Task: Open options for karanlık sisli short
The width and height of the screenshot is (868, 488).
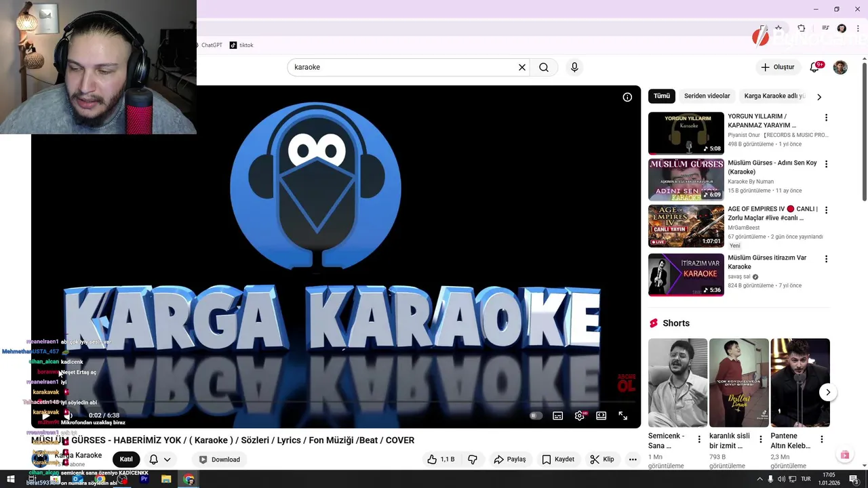Action: (760, 439)
